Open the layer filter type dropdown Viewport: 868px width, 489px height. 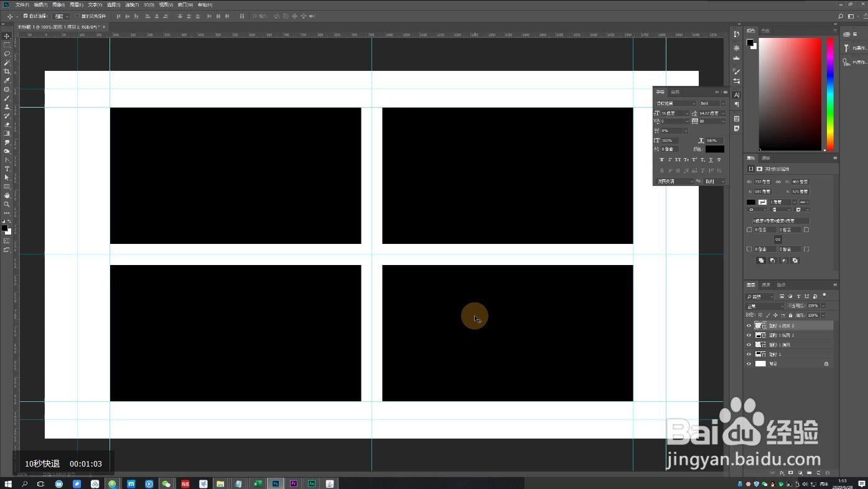tap(760, 296)
